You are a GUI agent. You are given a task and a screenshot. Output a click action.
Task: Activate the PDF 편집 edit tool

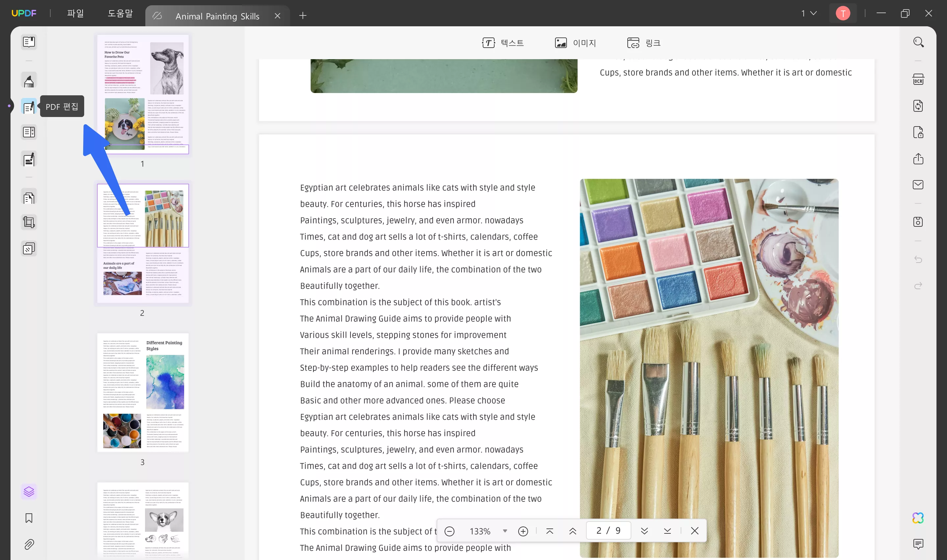[x=29, y=107]
